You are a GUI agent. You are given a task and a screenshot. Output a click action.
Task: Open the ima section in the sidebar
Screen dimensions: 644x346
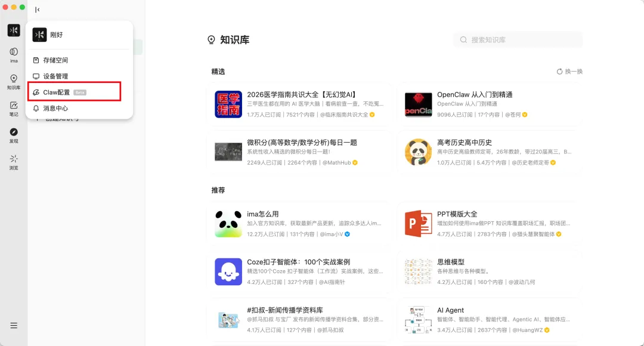14,55
